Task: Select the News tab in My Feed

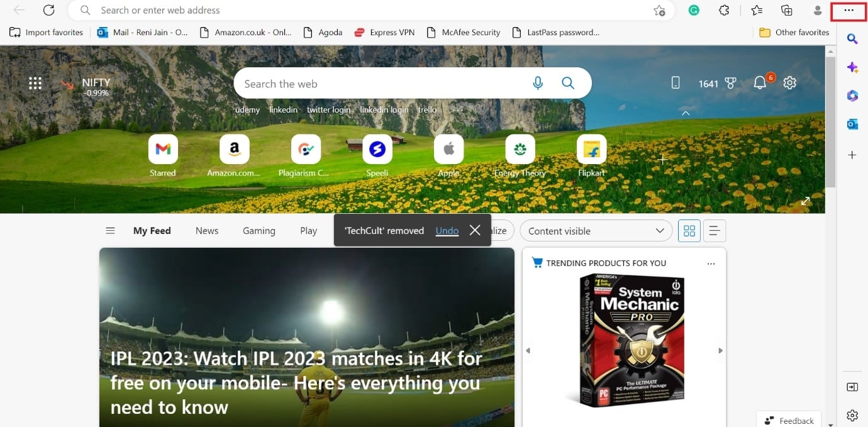Action: 206,230
